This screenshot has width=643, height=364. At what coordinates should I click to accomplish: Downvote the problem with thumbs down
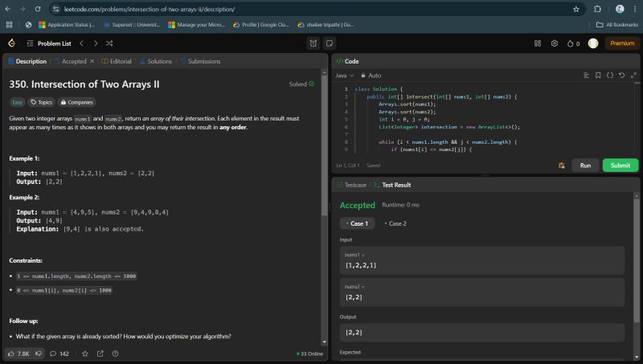coord(39,354)
